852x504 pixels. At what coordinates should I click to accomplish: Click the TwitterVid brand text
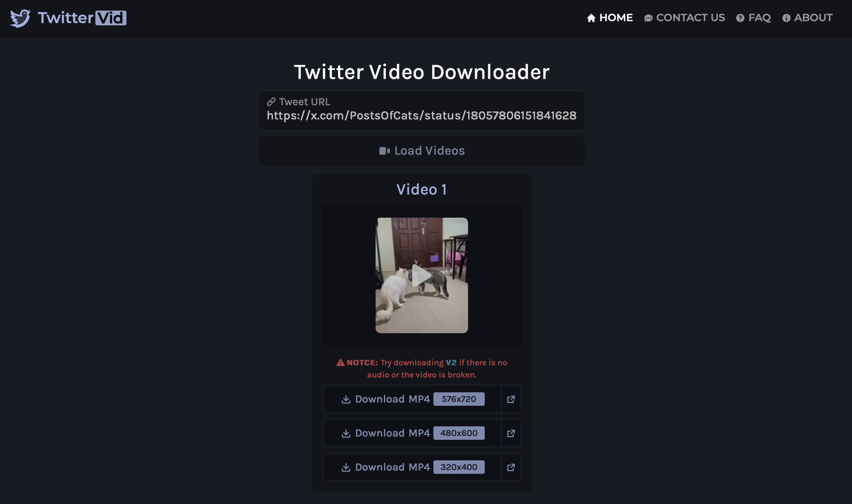[82, 18]
